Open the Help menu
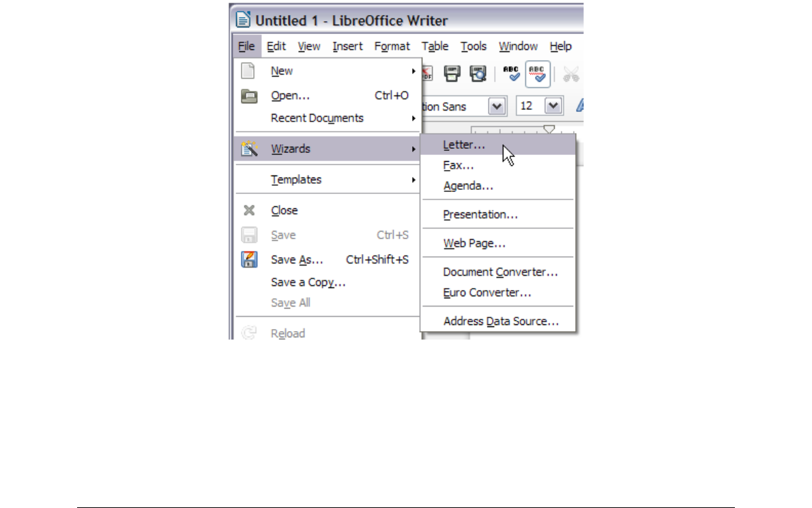Image resolution: width=812 pixels, height=508 pixels. [x=560, y=46]
